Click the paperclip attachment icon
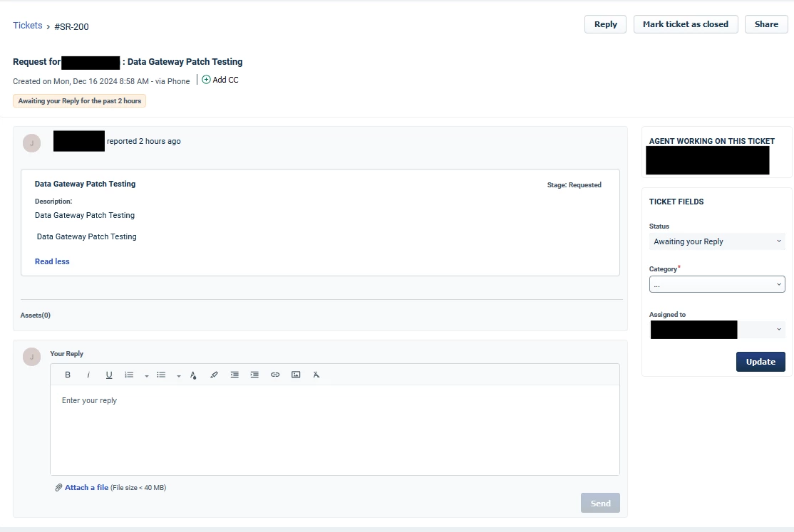This screenshot has width=794, height=532. tap(58, 487)
